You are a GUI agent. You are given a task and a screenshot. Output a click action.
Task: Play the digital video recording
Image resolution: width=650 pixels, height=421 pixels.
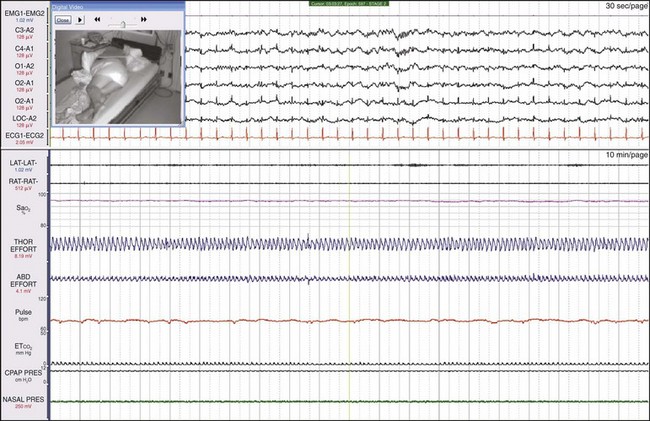pyautogui.click(x=82, y=19)
